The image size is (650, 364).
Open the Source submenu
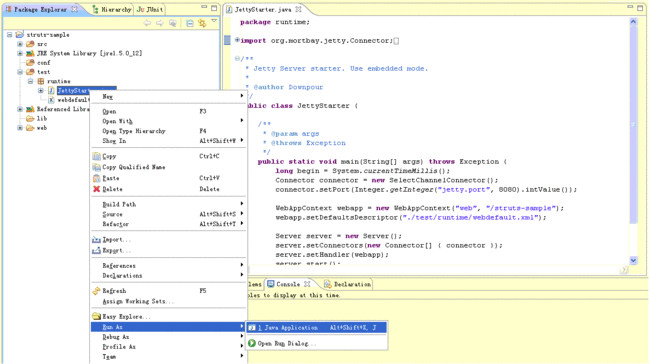169,214
